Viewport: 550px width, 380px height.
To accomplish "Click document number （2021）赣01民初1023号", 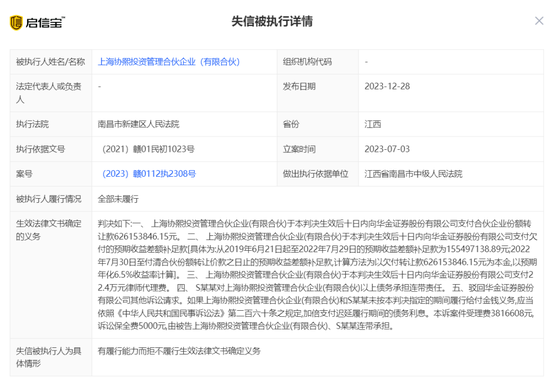I will pos(148,149).
